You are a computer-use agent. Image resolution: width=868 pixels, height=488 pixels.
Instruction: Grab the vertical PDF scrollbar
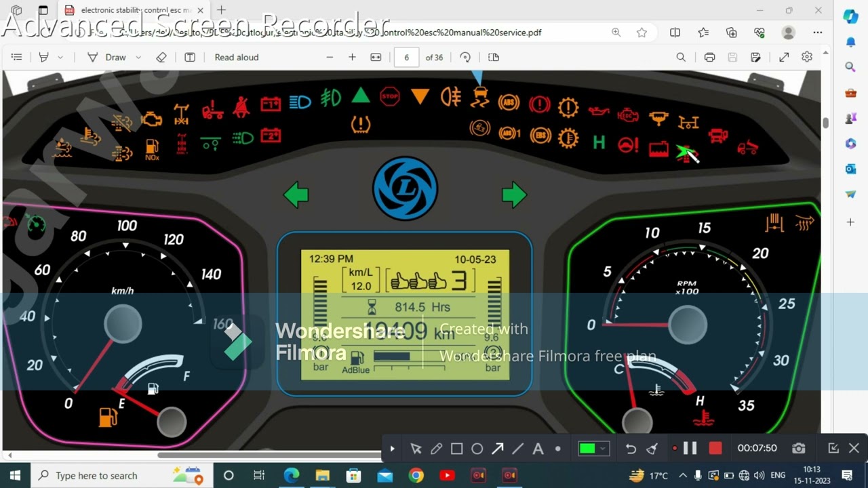pyautogui.click(x=825, y=123)
